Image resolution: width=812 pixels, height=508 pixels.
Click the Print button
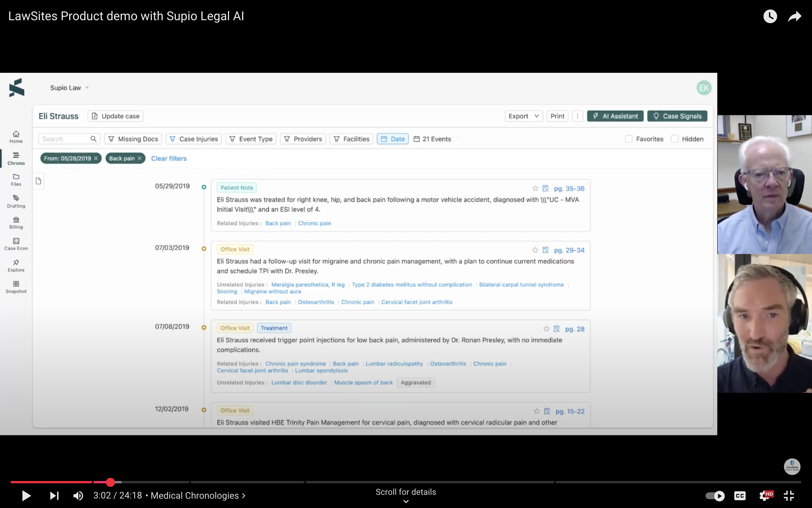point(557,116)
